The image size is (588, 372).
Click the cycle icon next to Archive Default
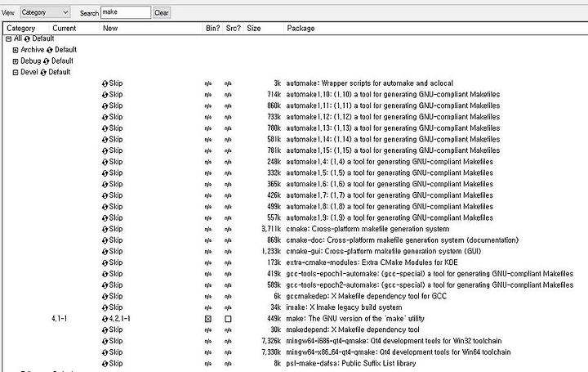coord(50,51)
